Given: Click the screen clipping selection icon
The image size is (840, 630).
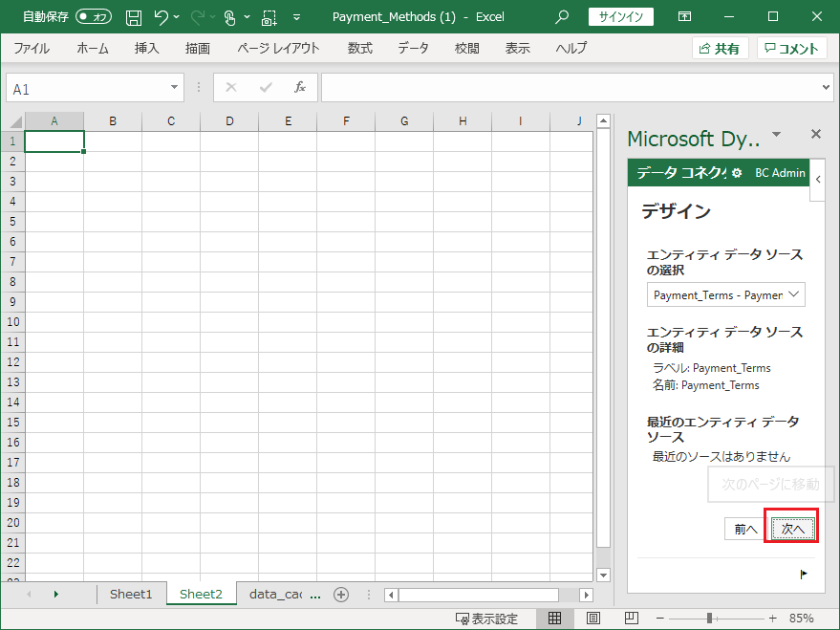Looking at the screenshot, I should (x=269, y=17).
